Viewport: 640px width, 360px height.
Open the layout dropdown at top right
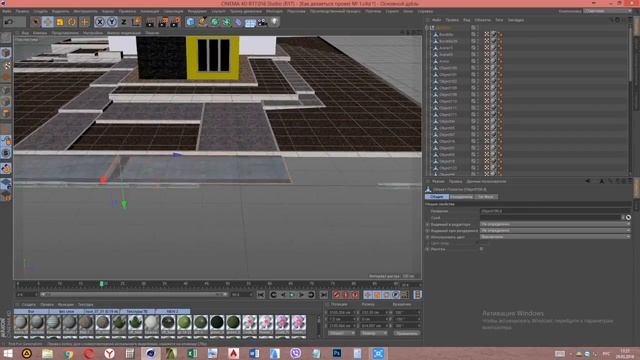coord(607,11)
